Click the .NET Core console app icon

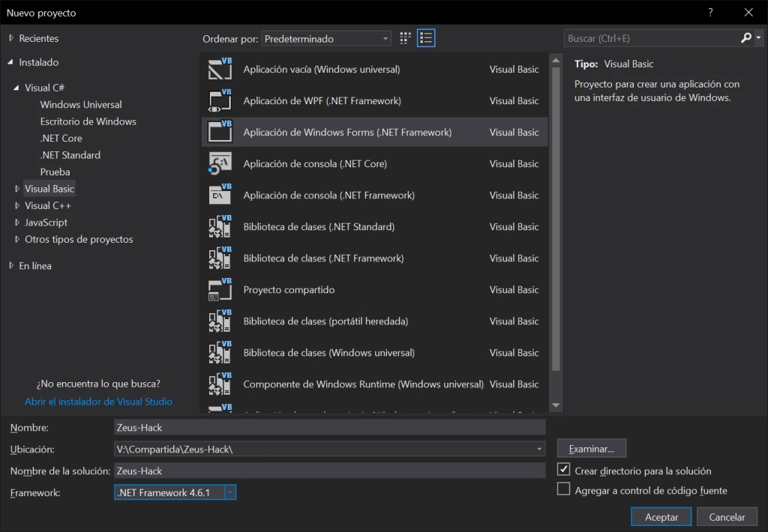(x=220, y=163)
